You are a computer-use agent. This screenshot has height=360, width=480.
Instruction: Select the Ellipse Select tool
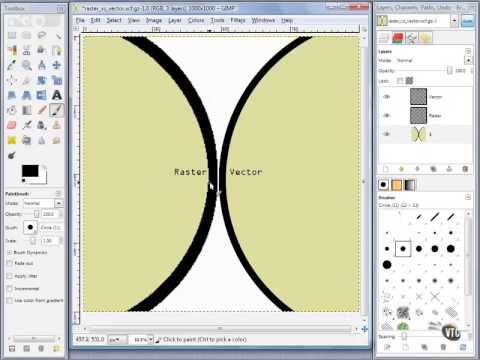27,35
